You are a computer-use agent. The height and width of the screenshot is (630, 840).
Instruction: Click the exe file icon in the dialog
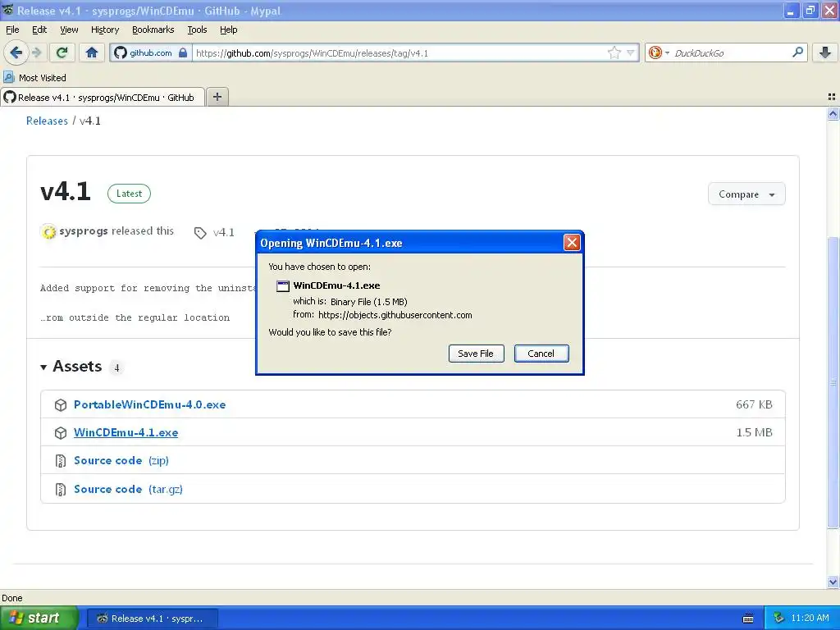283,286
